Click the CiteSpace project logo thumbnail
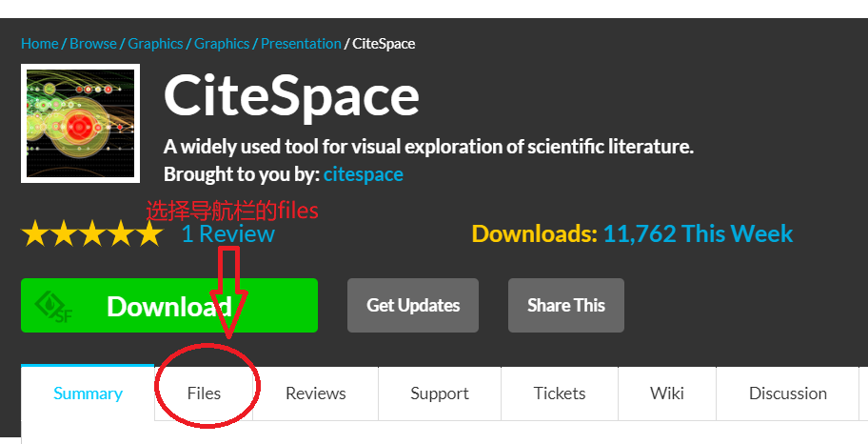Screen dimensions: 868x444 [x=80, y=123]
